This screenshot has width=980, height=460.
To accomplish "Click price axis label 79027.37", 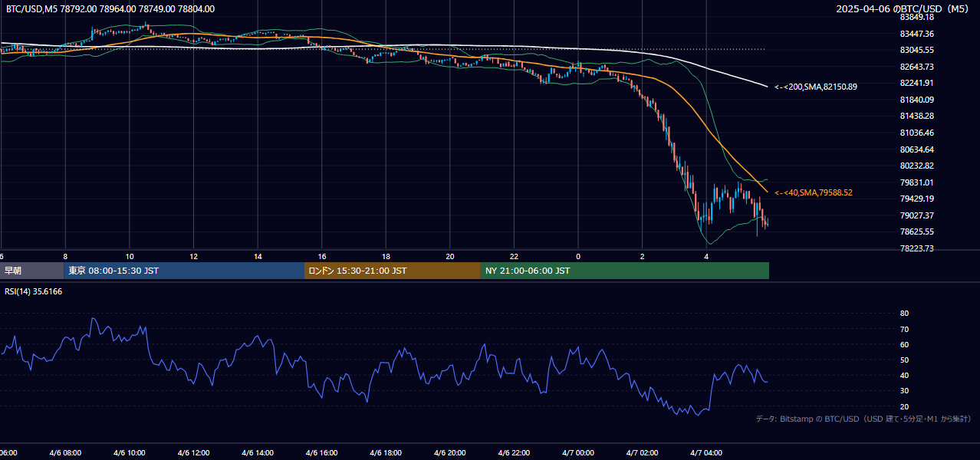I will pyautogui.click(x=916, y=215).
